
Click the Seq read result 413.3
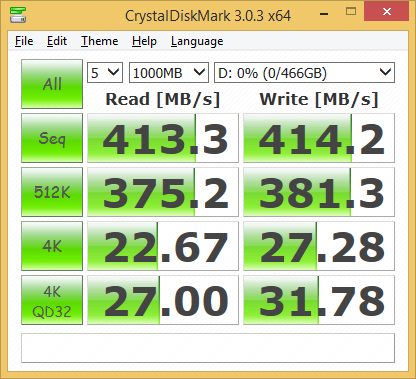[x=163, y=138]
